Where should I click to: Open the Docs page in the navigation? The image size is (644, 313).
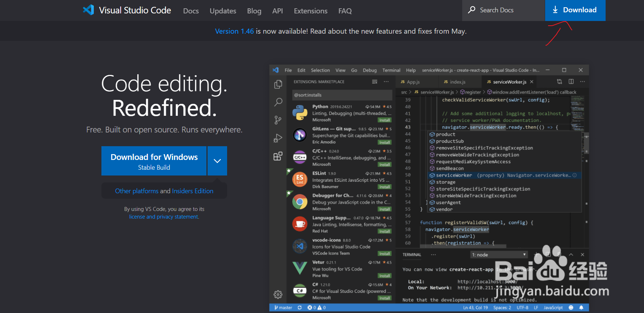tap(191, 11)
